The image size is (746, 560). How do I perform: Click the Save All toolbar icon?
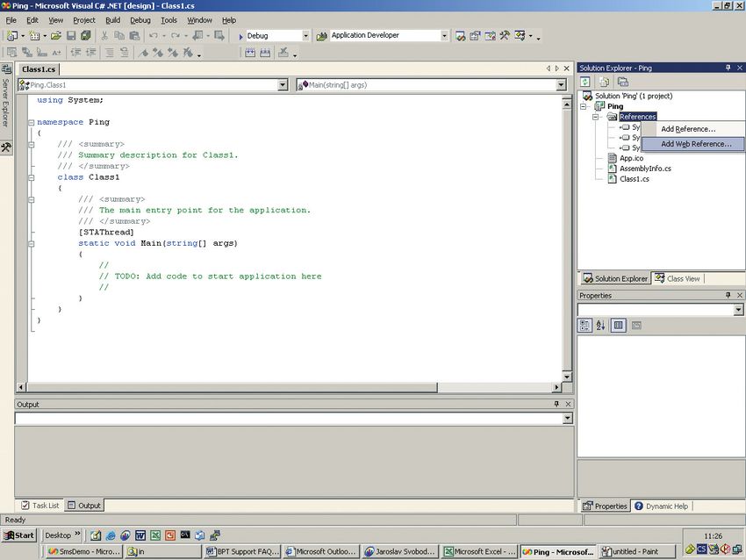click(x=86, y=36)
